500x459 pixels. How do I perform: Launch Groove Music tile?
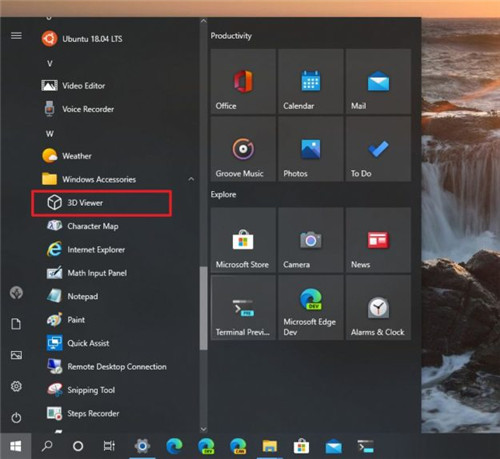pyautogui.click(x=243, y=149)
